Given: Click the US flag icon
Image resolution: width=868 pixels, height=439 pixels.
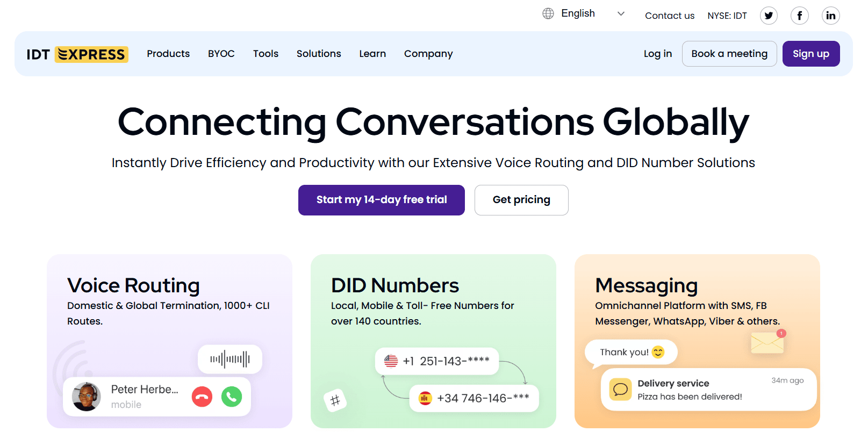Looking at the screenshot, I should click(391, 361).
